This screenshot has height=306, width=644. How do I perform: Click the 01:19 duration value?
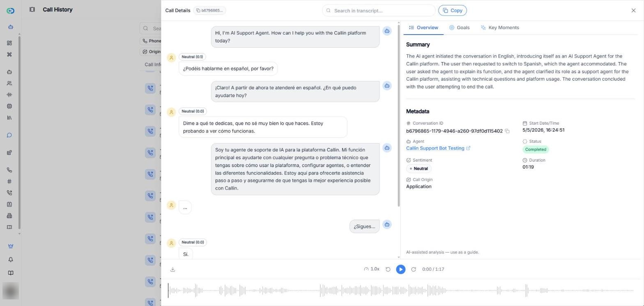tap(528, 167)
